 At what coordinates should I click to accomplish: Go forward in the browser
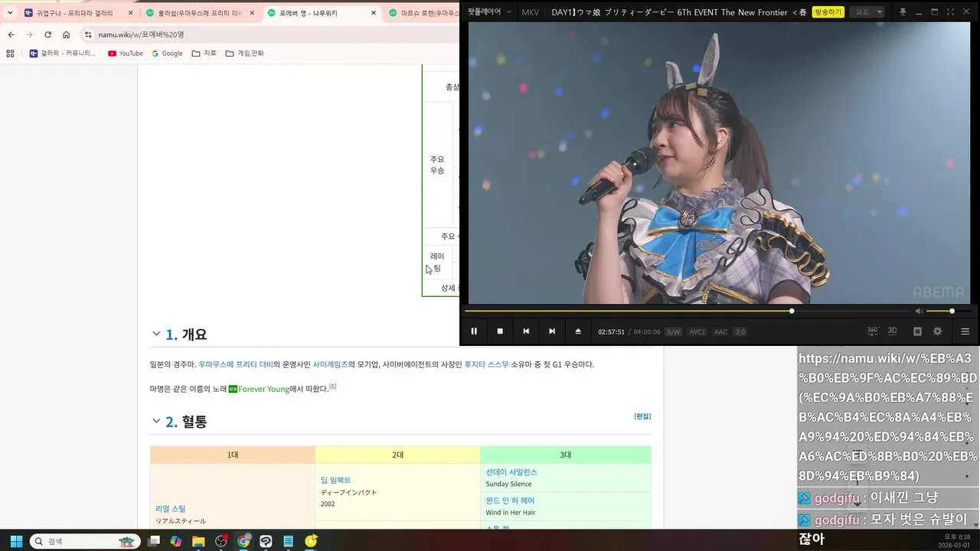click(x=29, y=34)
